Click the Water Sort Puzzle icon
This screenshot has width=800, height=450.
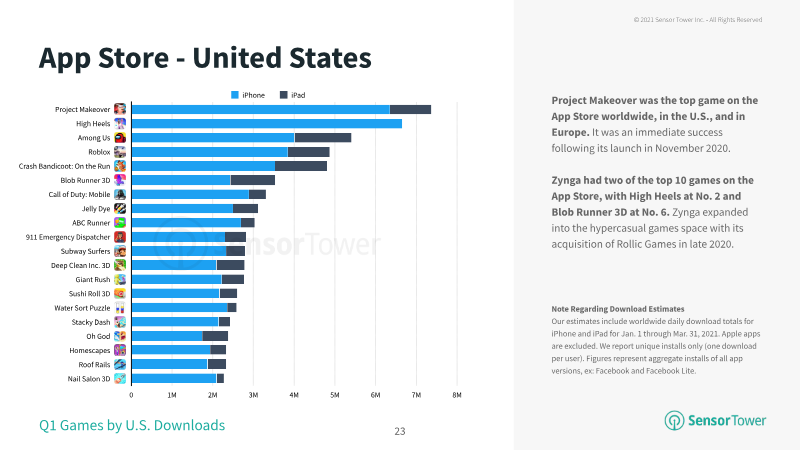120,308
